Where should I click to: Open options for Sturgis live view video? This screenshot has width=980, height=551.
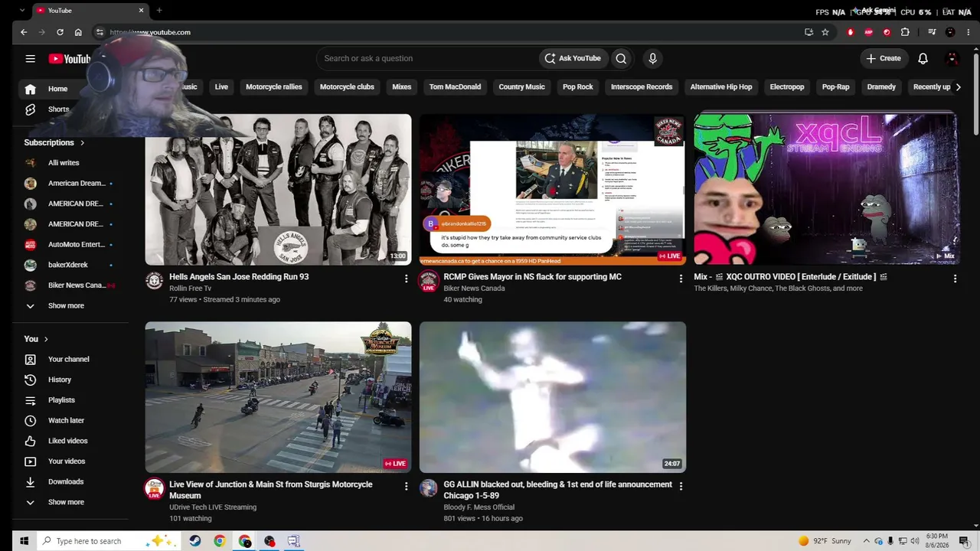click(x=406, y=486)
